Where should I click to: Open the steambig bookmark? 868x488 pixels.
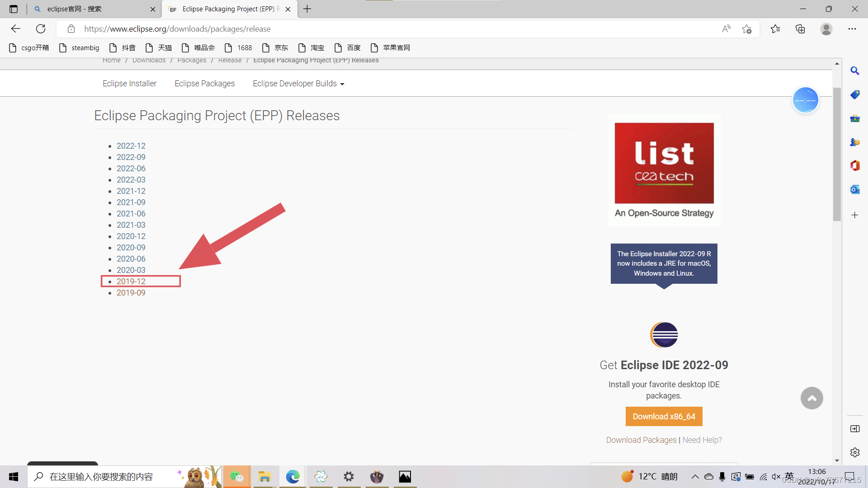(79, 48)
